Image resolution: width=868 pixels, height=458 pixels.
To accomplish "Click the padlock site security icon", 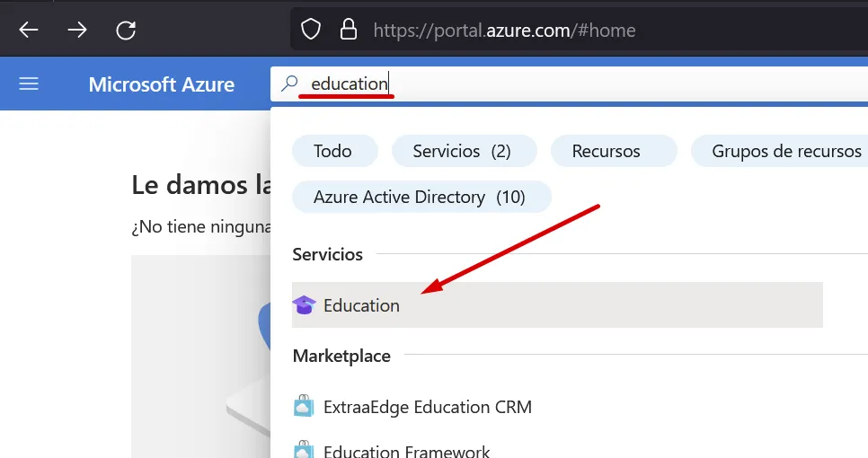I will click(349, 31).
